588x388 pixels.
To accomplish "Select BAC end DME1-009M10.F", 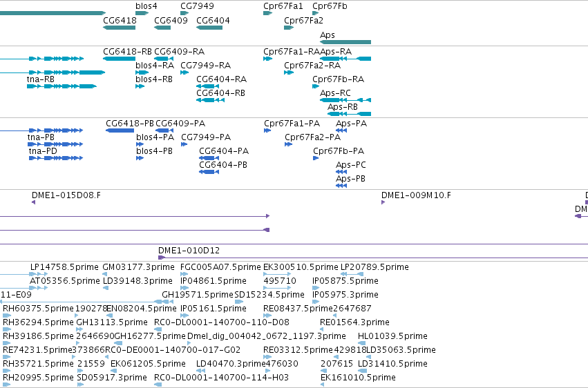I will point(383,202).
